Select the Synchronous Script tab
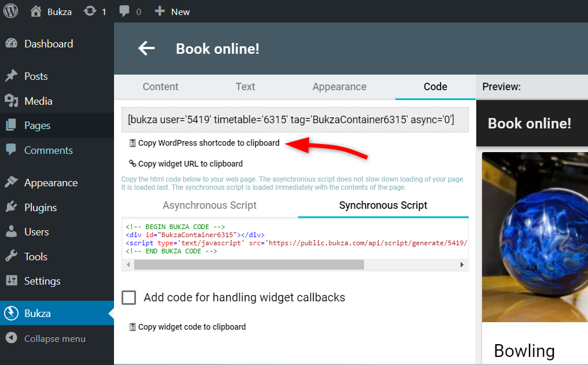 (383, 205)
